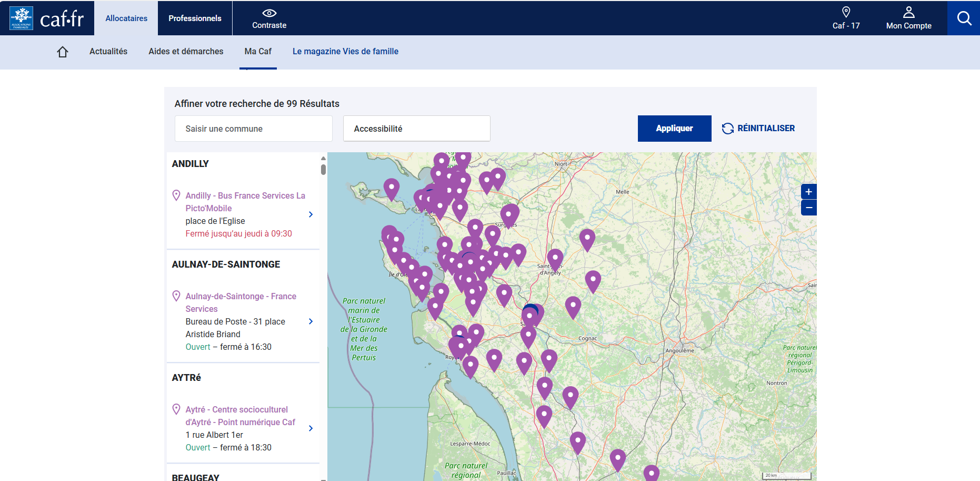Open Le magazine Vies de famille link
Viewport: 980px width, 481px height.
[345, 52]
